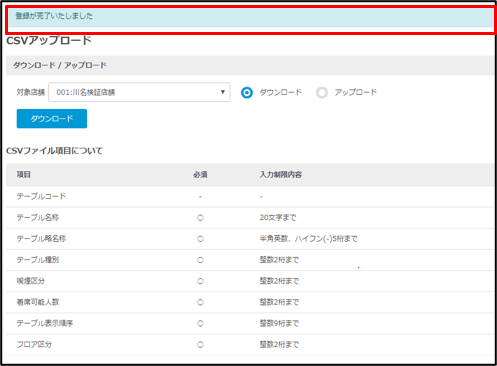Click the 登録が完了いたしました notification banner
The height and width of the screenshot is (366, 497).
[251, 17]
